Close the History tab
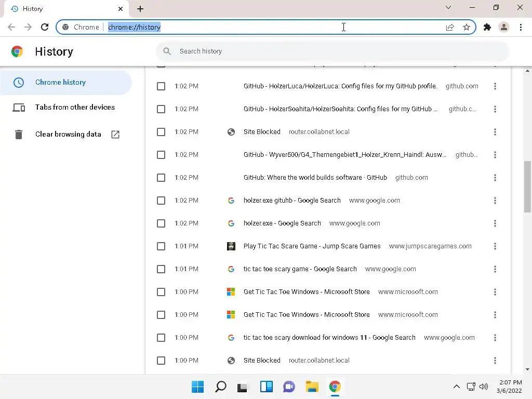The width and height of the screenshot is (532, 399). pos(121,9)
